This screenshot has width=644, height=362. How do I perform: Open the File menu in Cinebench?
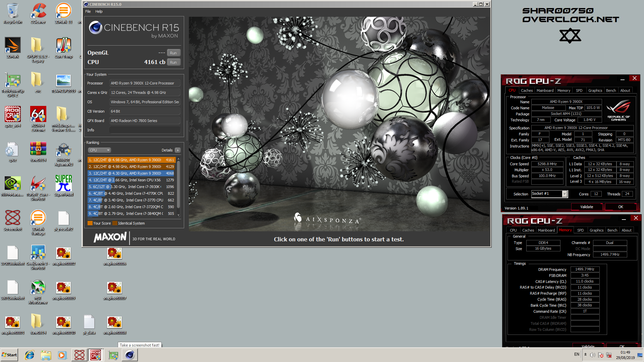tap(88, 11)
